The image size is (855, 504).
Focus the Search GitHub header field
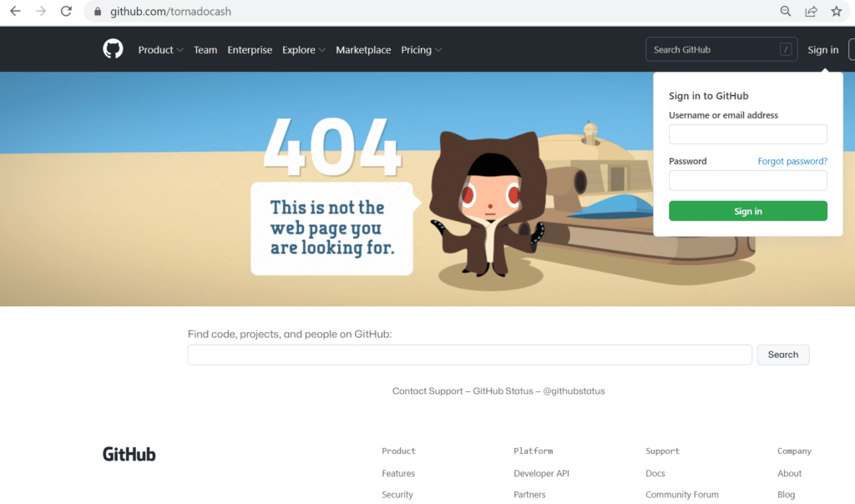click(x=721, y=49)
